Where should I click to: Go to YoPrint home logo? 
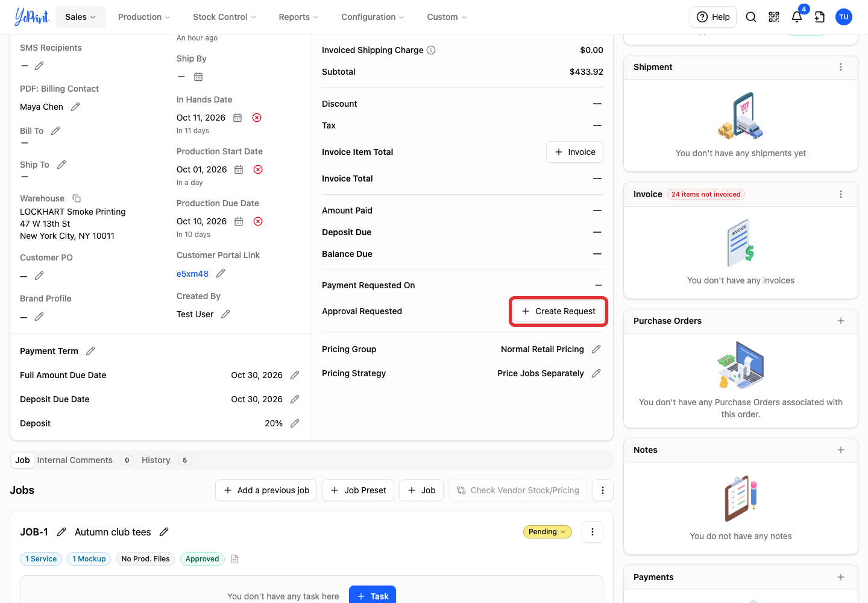point(31,17)
